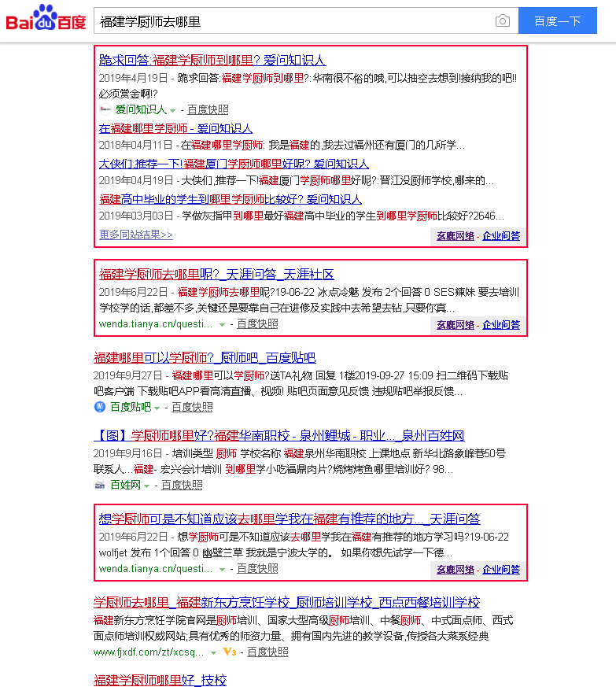Screen dimensions: 616x687
Task: Click 百度贴吧 green site name
Action: [x=130, y=407]
